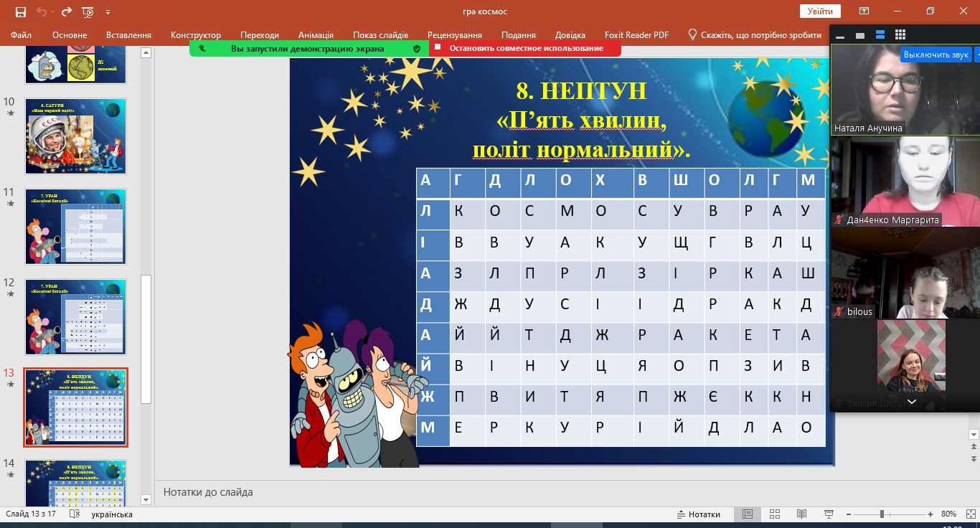Start Slide Show from status bar icon
This screenshot has width=980, height=528.
(x=829, y=514)
